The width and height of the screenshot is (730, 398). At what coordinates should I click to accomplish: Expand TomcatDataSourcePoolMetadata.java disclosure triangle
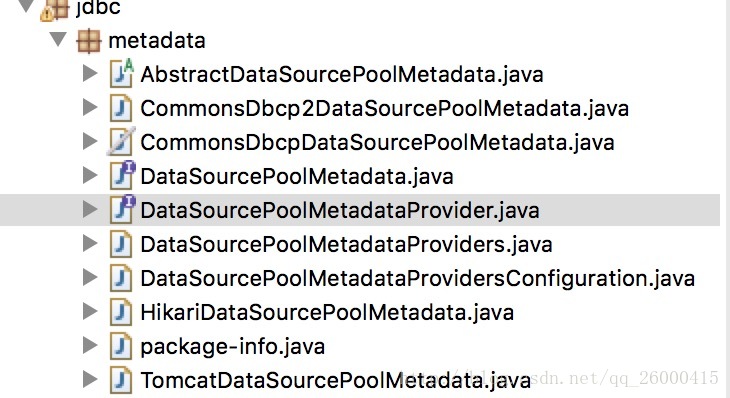click(x=90, y=379)
